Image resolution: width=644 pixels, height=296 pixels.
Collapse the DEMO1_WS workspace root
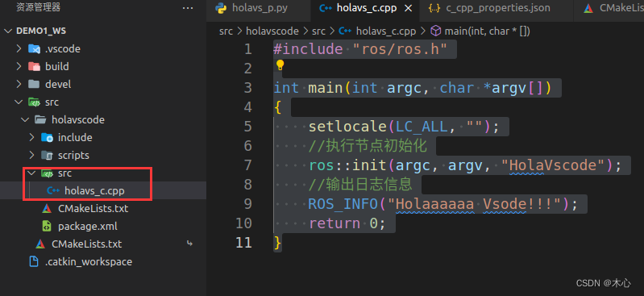click(8, 31)
